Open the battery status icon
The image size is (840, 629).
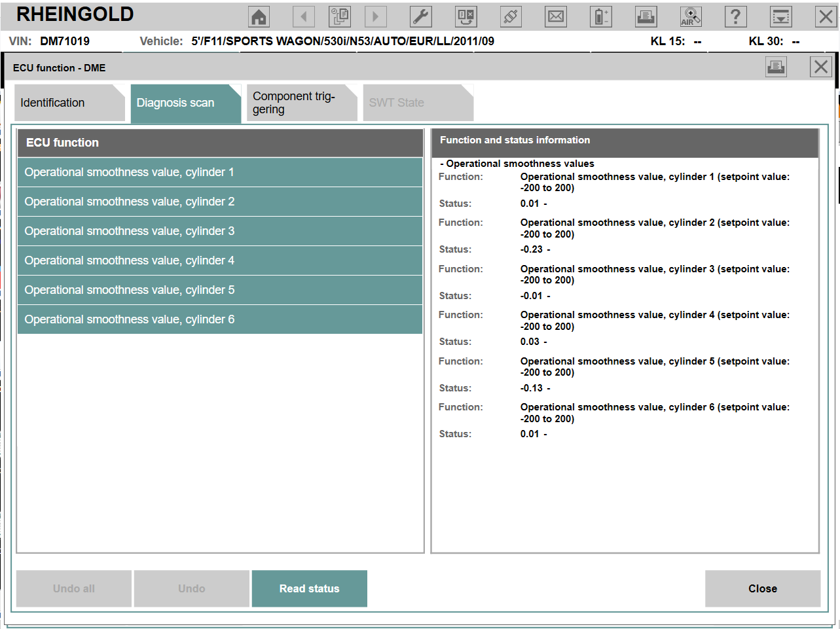600,16
